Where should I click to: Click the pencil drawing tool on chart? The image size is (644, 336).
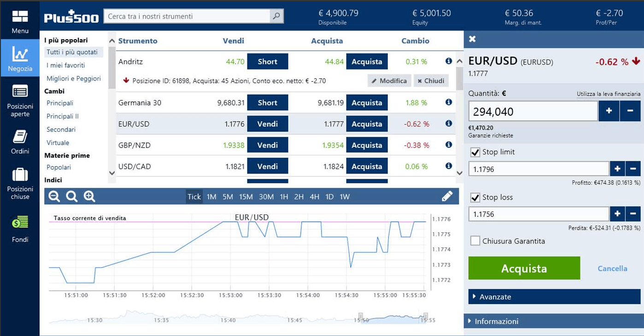coord(447,197)
